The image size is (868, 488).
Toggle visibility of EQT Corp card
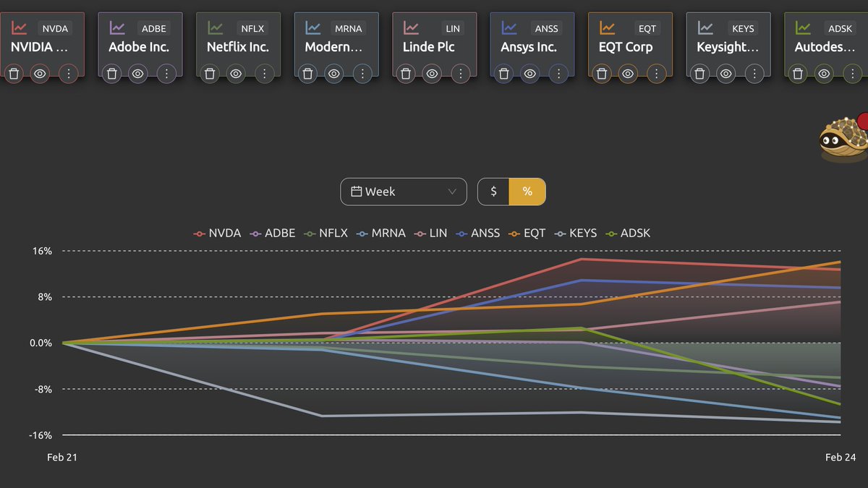pos(628,74)
